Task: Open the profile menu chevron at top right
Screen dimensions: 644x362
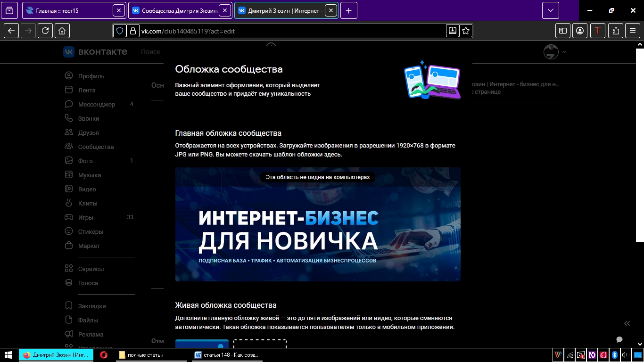Action: (x=564, y=52)
